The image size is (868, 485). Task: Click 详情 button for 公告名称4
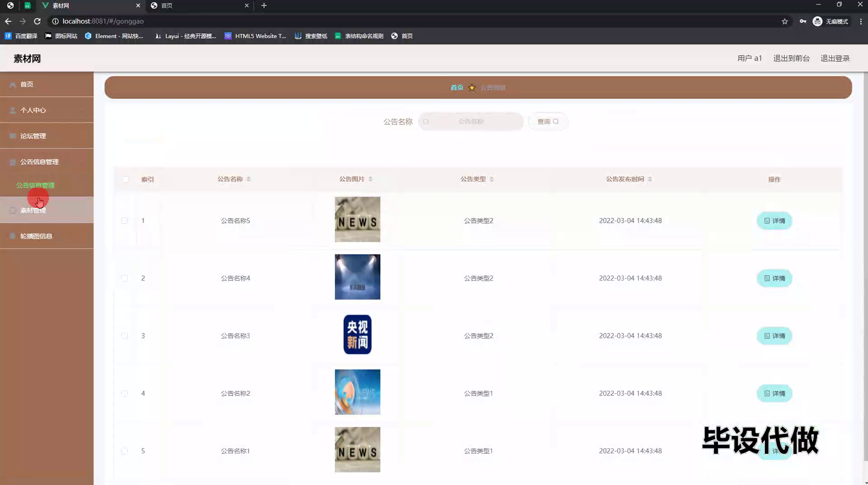(774, 278)
